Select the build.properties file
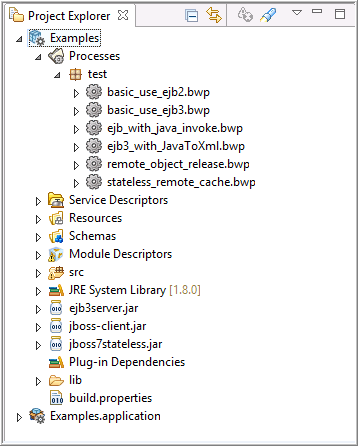The width and height of the screenshot is (361, 448). coord(110,398)
